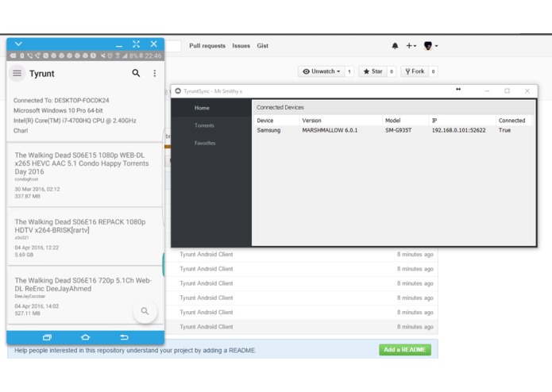Click the True connected cell
Screen dimensions: 552x392
coord(504,130)
